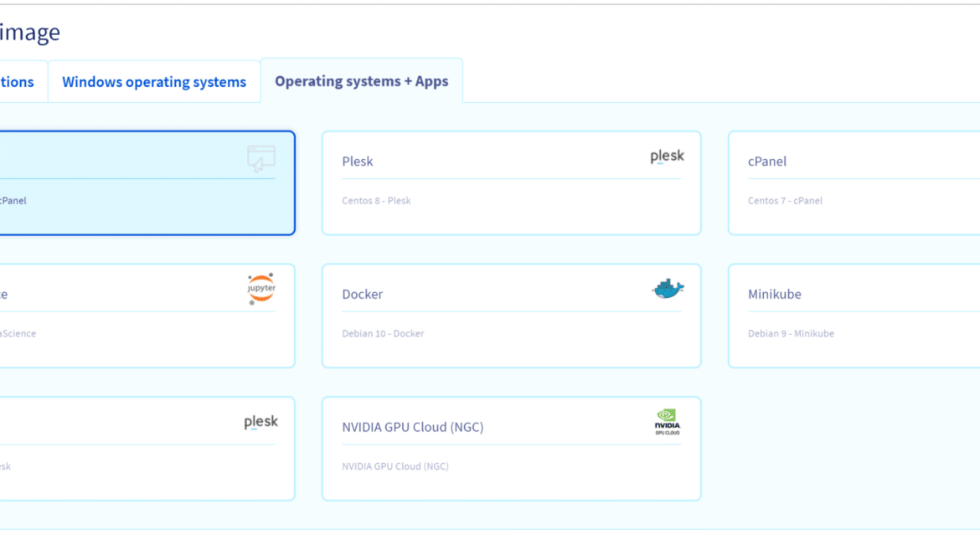Click the grey "NVIDIA GPU Cloud (NGC)" subtitle
The width and height of the screenshot is (980, 555).
point(395,466)
